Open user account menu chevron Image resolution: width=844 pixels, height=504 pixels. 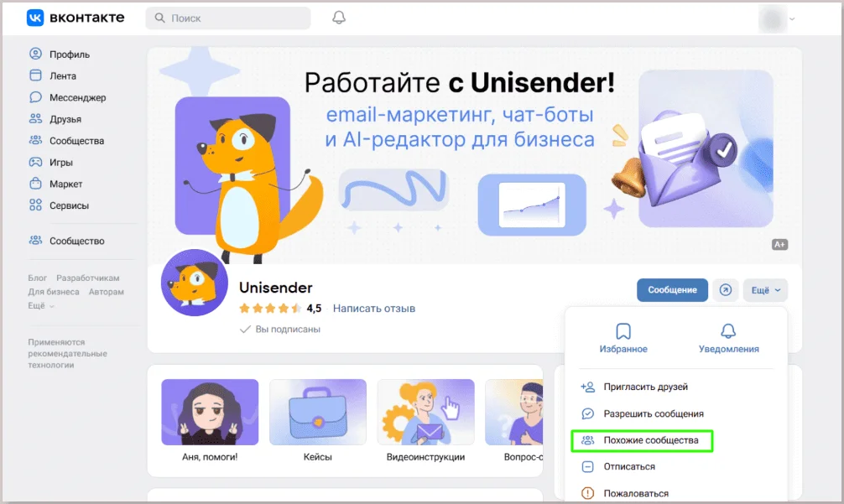tap(792, 18)
